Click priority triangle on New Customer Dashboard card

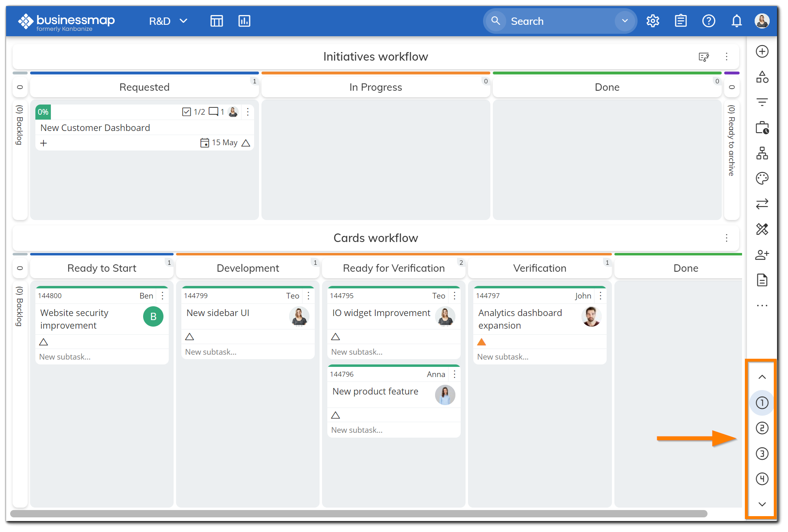pos(246,143)
